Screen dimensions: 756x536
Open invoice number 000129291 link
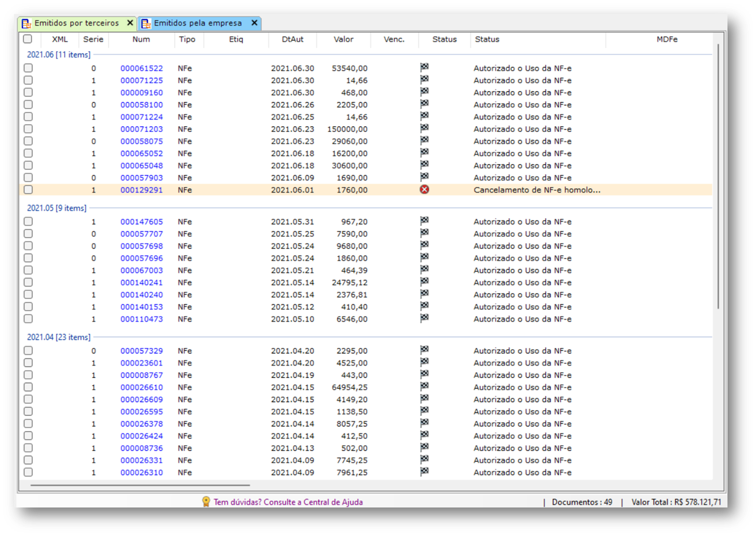coord(142,190)
